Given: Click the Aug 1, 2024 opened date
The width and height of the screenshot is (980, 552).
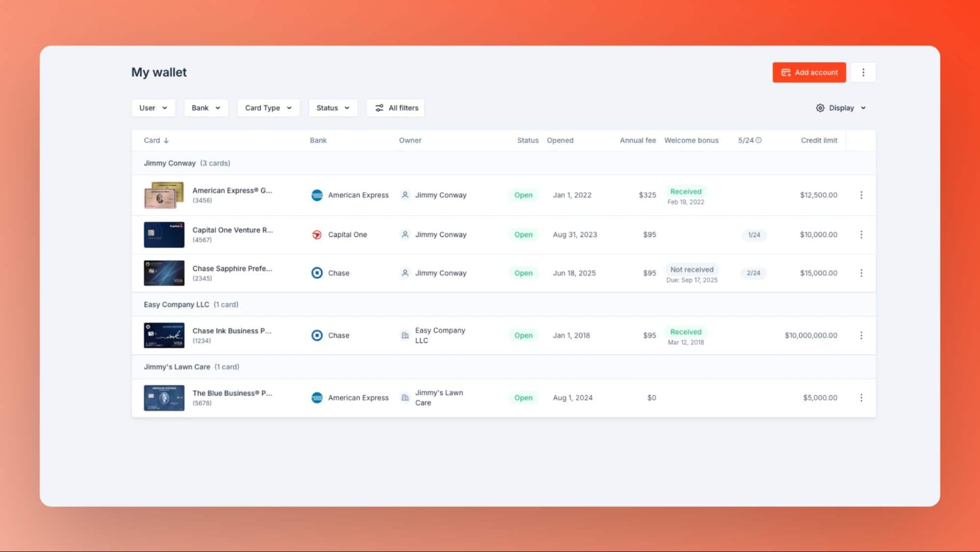Looking at the screenshot, I should coord(573,397).
